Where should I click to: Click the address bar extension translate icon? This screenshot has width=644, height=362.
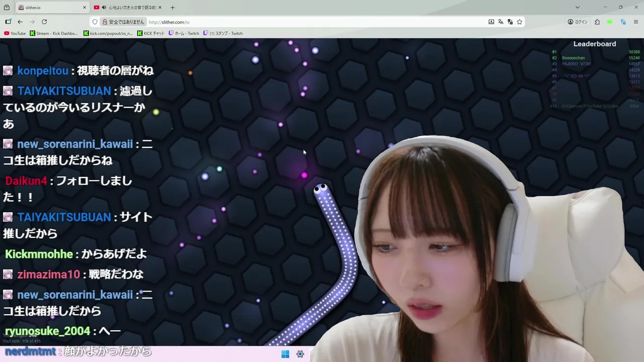pyautogui.click(x=510, y=22)
